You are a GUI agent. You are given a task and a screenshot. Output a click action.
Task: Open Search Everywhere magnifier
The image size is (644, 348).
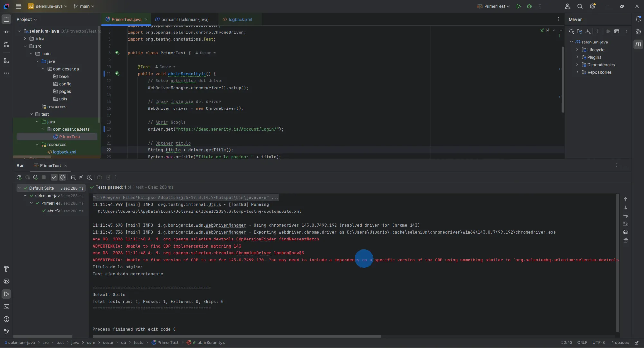point(580,6)
